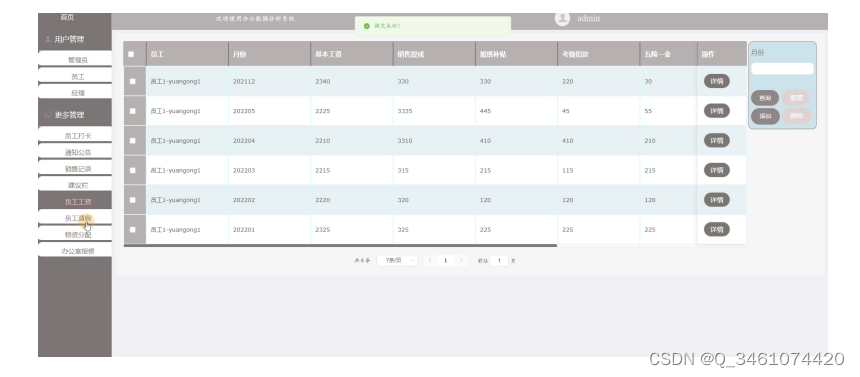Click the 查询 search button

click(x=765, y=98)
